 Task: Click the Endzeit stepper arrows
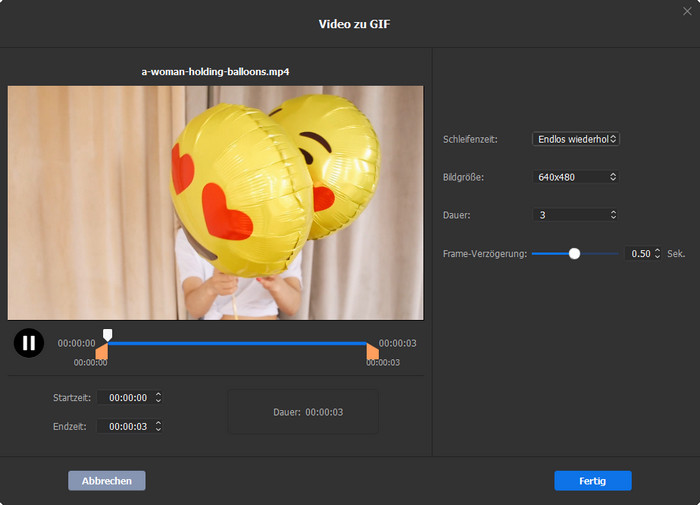(x=158, y=426)
